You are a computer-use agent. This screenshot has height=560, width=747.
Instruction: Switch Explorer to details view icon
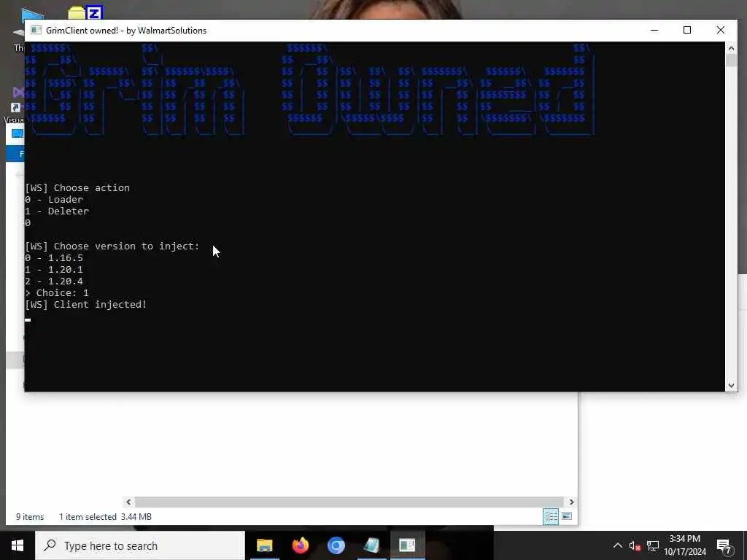[x=551, y=516]
